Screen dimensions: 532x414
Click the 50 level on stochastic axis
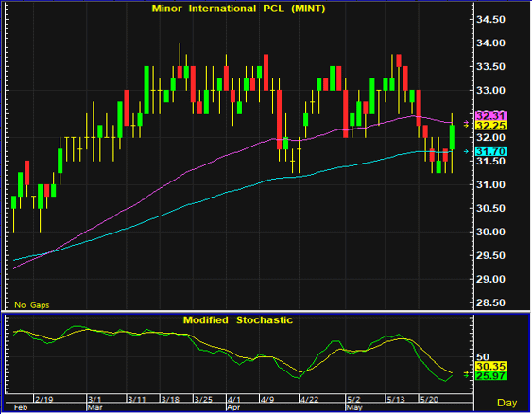pos(483,357)
